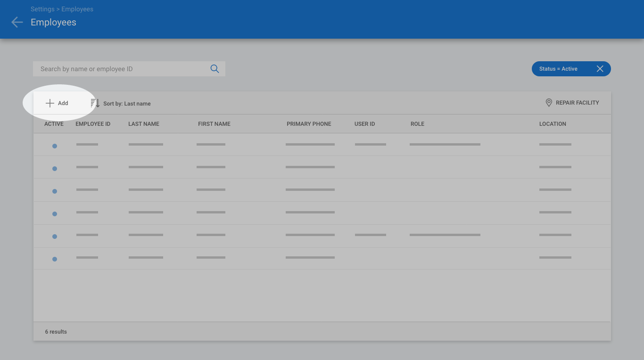Click the USER ID column header
644x360 pixels.
click(x=364, y=124)
